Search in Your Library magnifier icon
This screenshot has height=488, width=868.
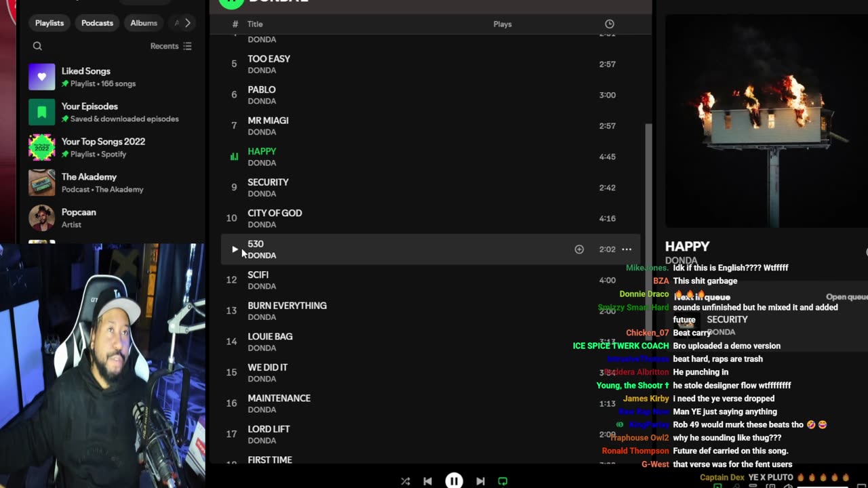pos(37,46)
